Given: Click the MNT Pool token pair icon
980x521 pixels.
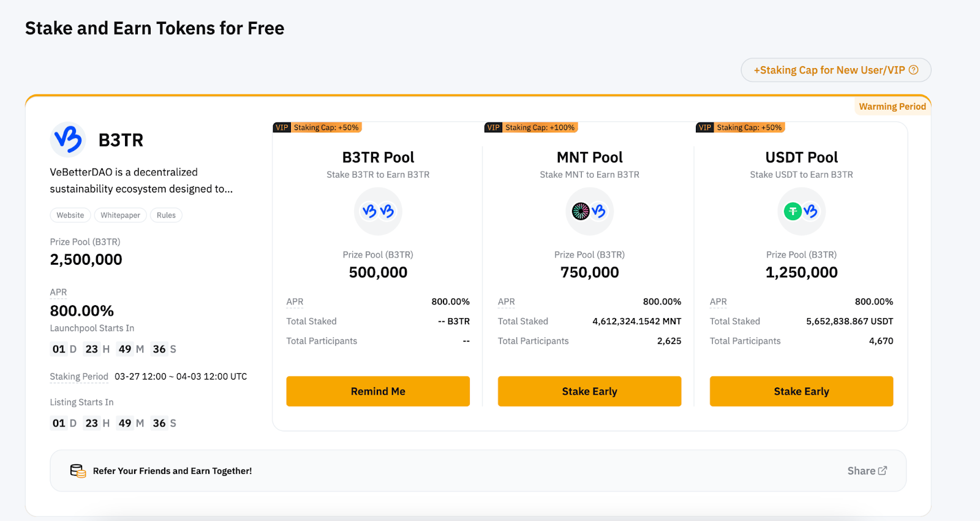Looking at the screenshot, I should [x=589, y=211].
